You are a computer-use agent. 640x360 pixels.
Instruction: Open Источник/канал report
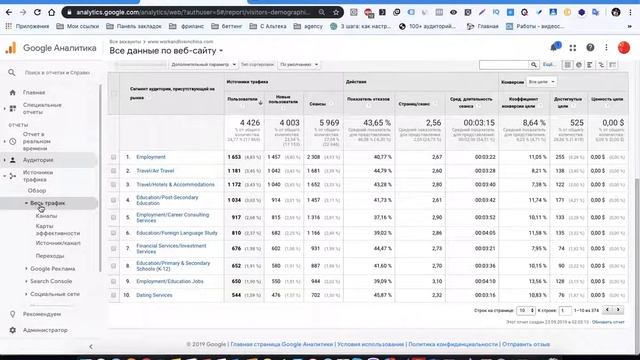[58, 243]
